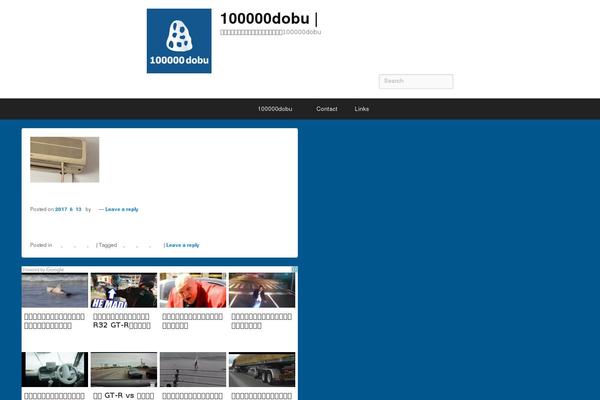Open the ad thumbnail showing a person swimming
600x400 pixels.
click(54, 290)
